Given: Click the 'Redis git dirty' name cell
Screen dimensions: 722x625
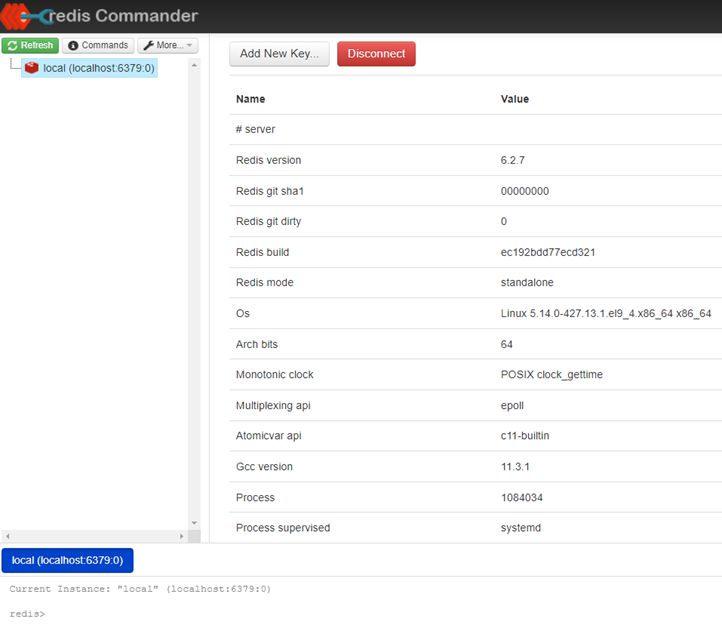Looking at the screenshot, I should [x=268, y=222].
